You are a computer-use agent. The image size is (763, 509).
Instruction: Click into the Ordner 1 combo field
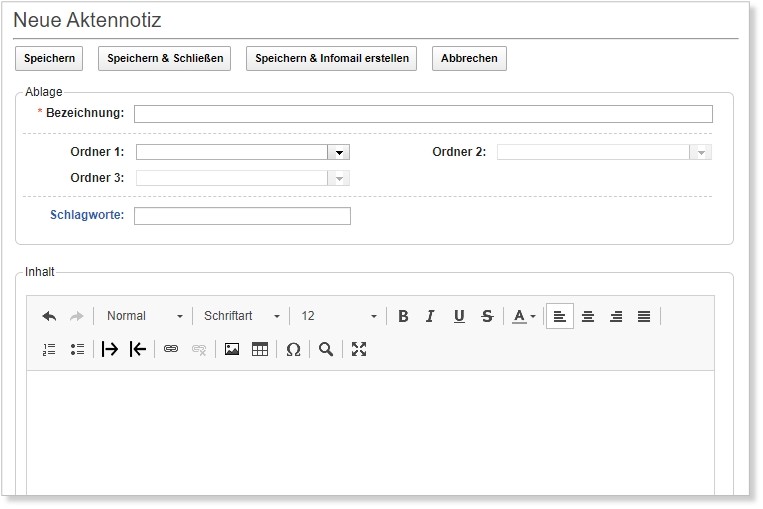pos(232,152)
